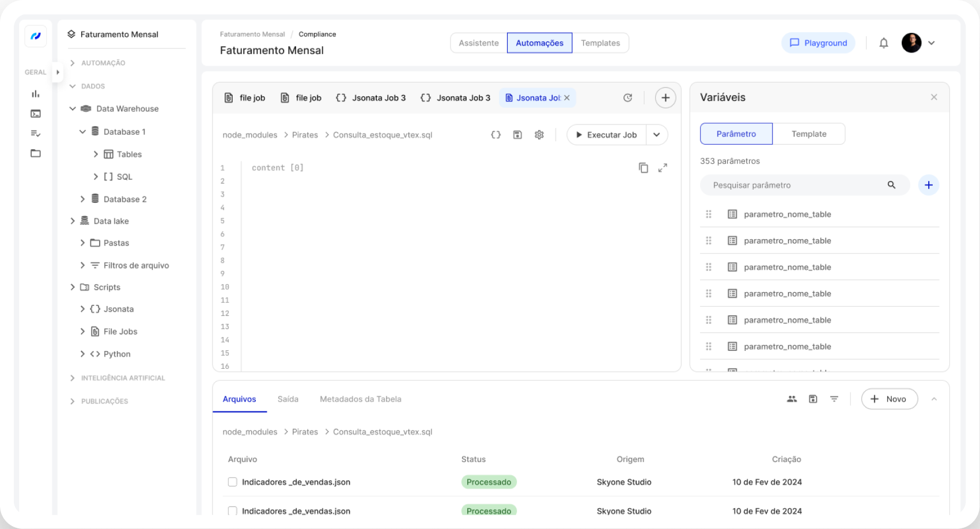
Task: Expand the code editor to fullscreen
Action: 663,168
